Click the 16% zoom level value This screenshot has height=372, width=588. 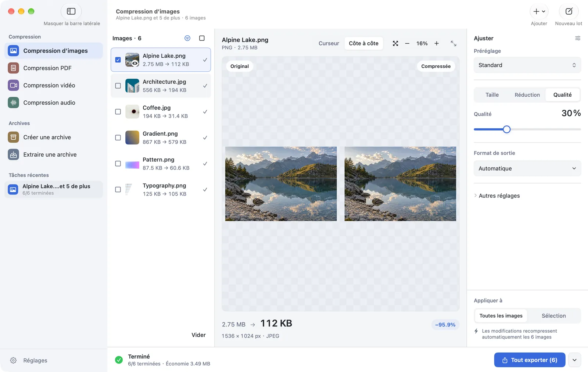click(x=422, y=43)
